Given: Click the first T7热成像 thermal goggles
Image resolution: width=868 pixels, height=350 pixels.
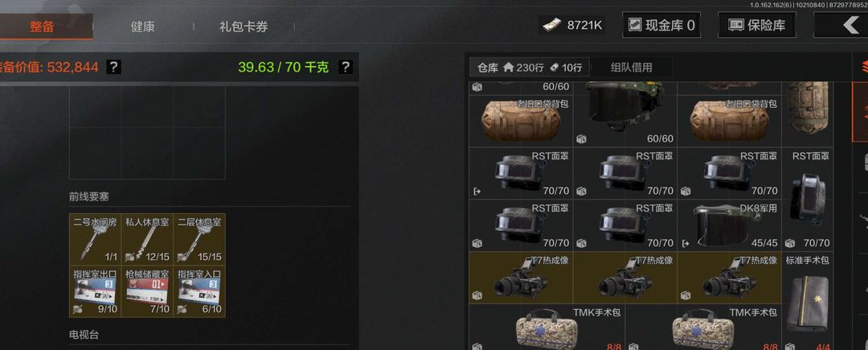Looking at the screenshot, I should pos(520,278).
